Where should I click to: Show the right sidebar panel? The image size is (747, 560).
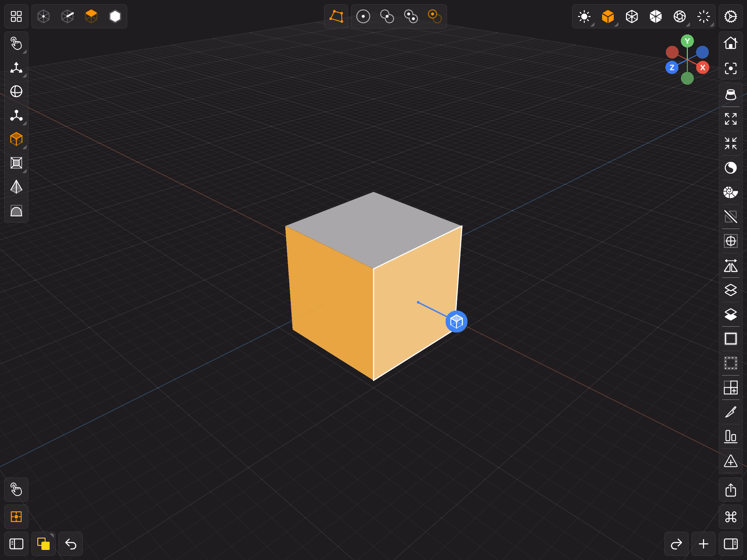(731, 544)
